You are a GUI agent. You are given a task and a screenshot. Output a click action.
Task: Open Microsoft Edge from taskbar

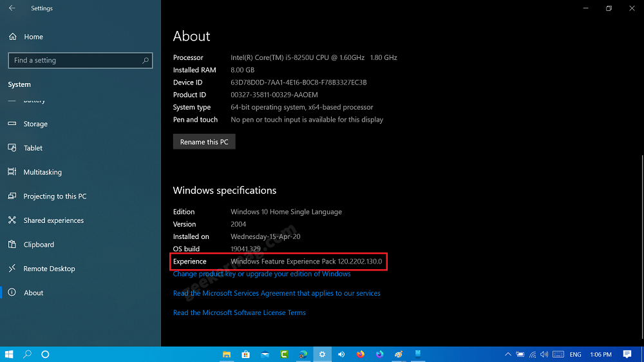(x=303, y=354)
